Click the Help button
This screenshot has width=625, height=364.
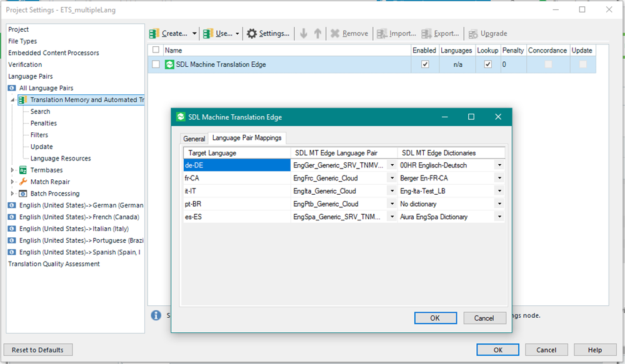(595, 350)
